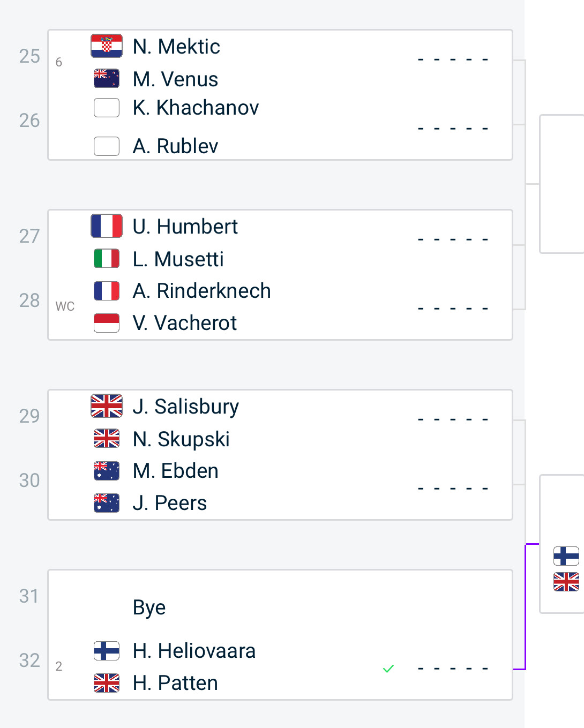Click the British flag in next round card
Image resolution: width=584 pixels, height=728 pixels.
566,582
